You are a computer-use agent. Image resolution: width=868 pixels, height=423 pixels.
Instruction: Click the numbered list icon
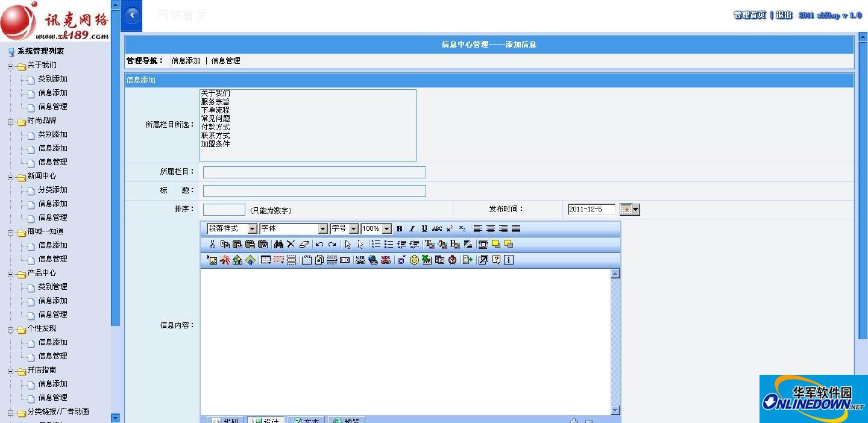click(x=376, y=245)
